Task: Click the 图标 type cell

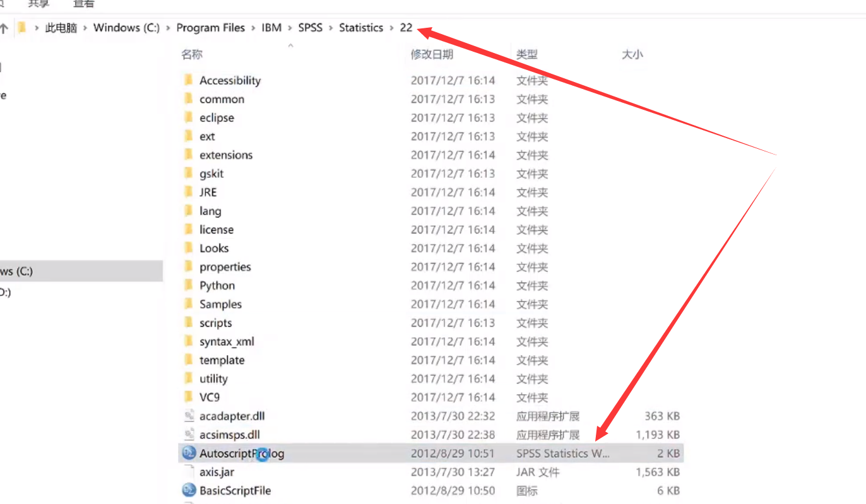Action: [x=527, y=490]
